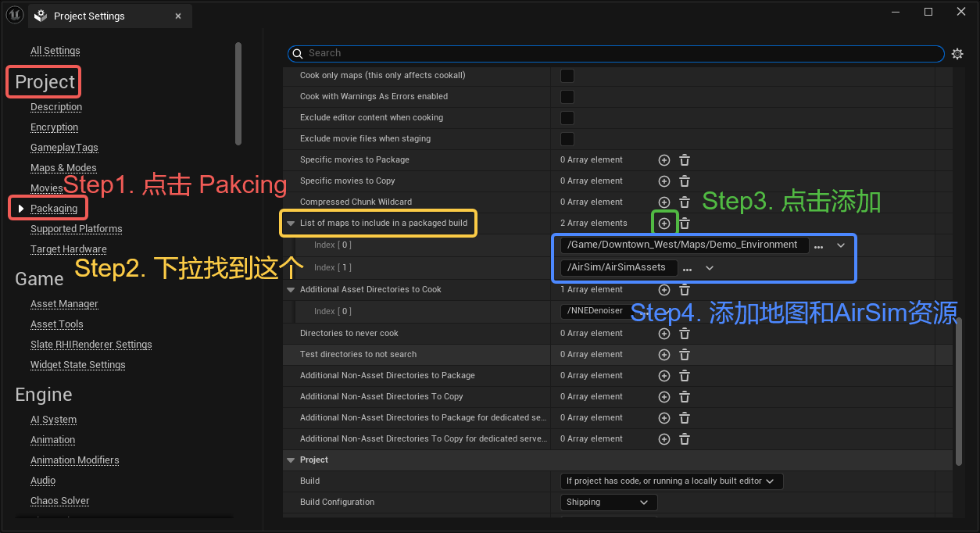The width and height of the screenshot is (980, 533).
Task: Add a map to List of maps
Action: tap(664, 224)
